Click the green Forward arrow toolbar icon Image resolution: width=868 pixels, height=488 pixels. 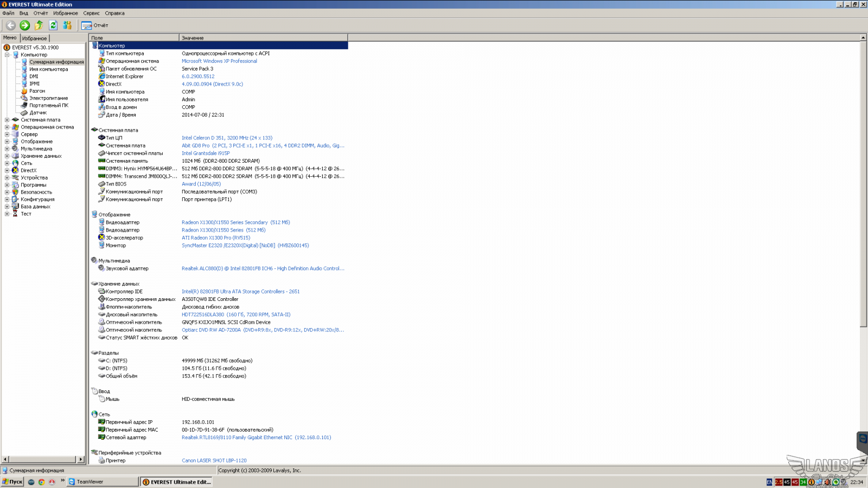(25, 25)
